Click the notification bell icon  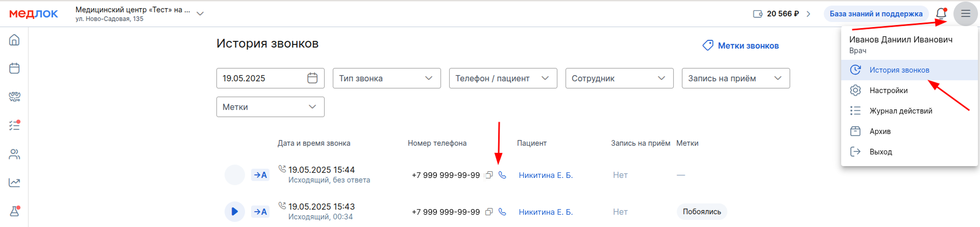tap(941, 13)
